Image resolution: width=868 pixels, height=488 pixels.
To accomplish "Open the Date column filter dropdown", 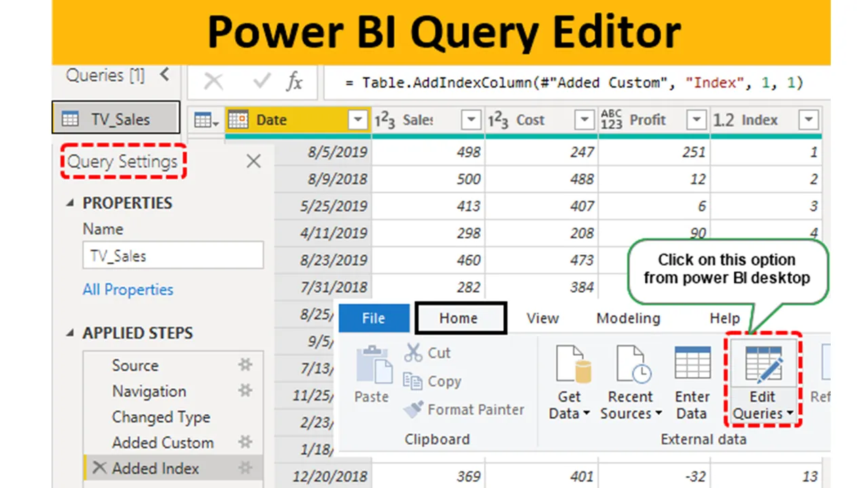I will click(358, 121).
